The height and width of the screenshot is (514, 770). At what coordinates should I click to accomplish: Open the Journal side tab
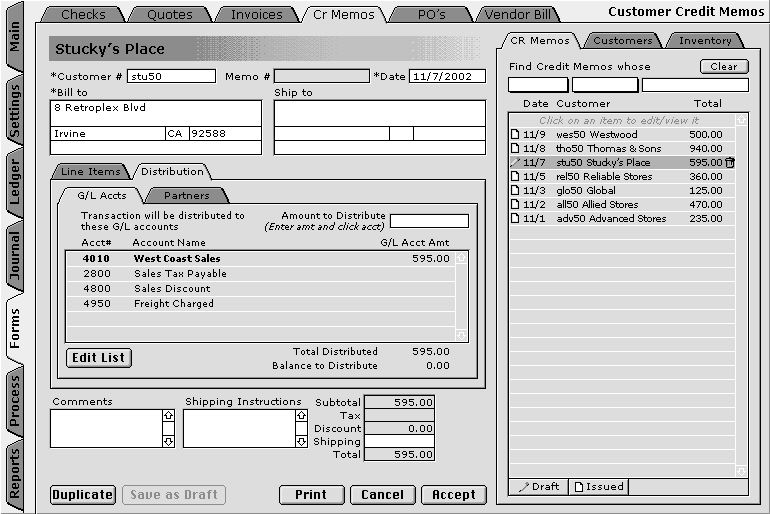coord(15,255)
